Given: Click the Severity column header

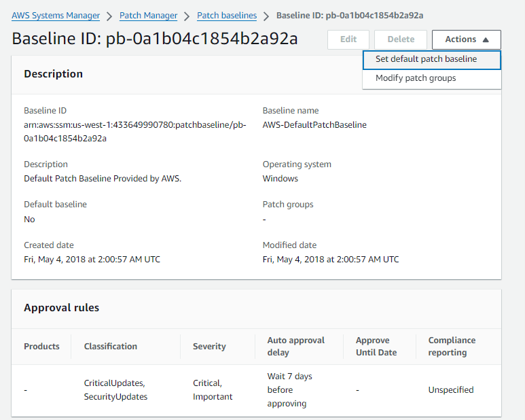Looking at the screenshot, I should point(209,347).
